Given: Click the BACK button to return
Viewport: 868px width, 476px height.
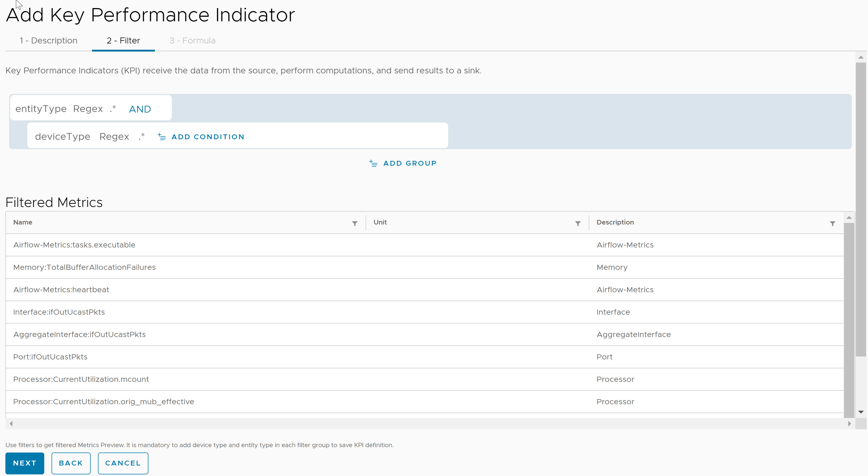Looking at the screenshot, I should pos(70,463).
